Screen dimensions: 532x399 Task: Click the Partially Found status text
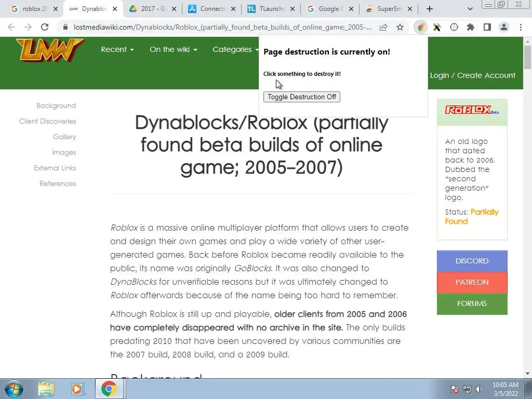(472, 217)
